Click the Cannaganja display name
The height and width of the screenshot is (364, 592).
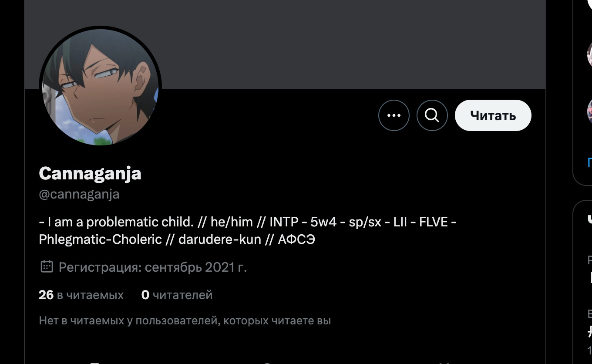pos(90,173)
